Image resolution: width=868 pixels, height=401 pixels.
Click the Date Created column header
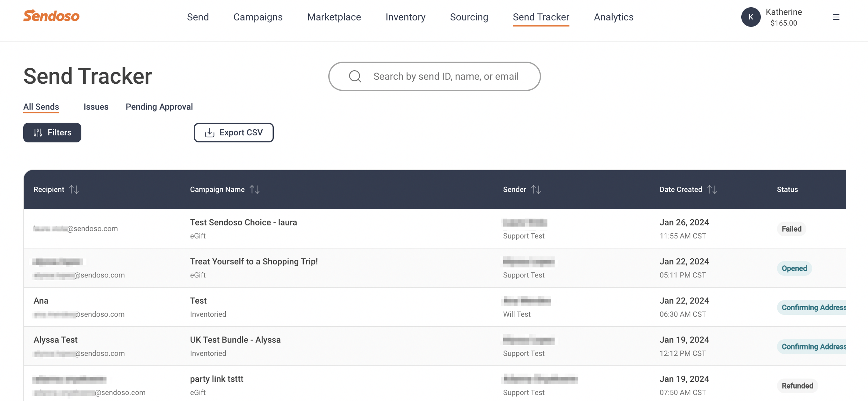(x=680, y=189)
